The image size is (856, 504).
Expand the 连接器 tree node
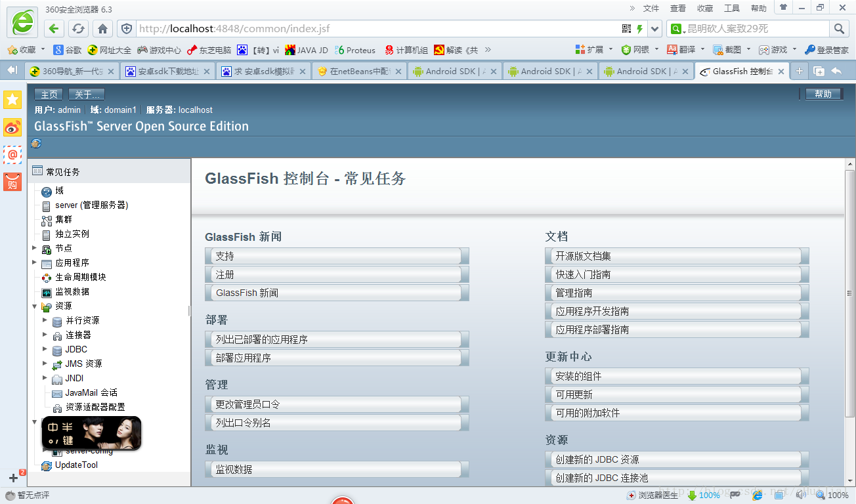(x=45, y=335)
